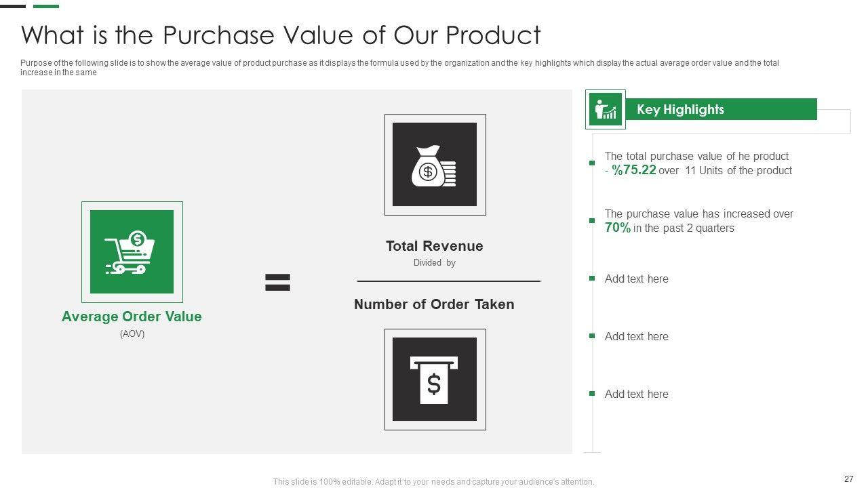The image size is (868, 488).
Task: Select the Total Revenue heading
Action: coord(434,246)
